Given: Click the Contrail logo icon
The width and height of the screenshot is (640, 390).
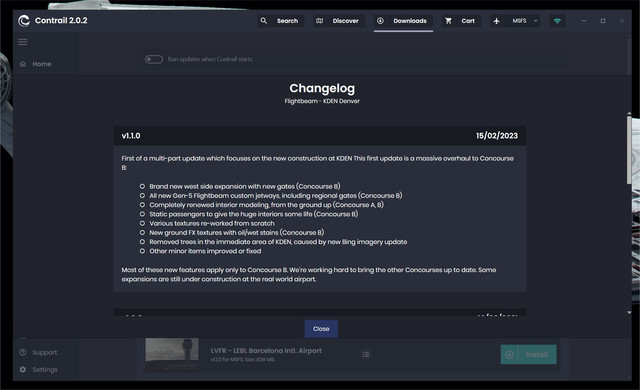Looking at the screenshot, I should pos(24,20).
